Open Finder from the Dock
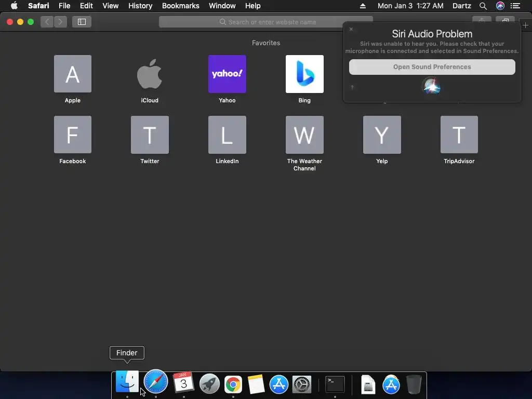Screen dimensions: 532x399 pos(127,382)
